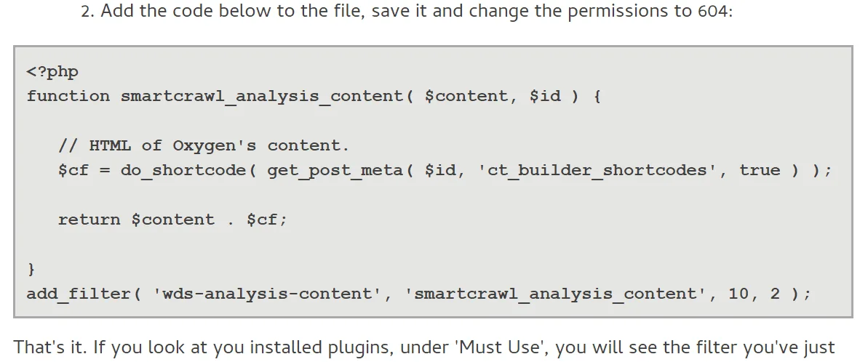Click the word 'true' in the code
Viewport: 868px width, 362px height.
760,170
